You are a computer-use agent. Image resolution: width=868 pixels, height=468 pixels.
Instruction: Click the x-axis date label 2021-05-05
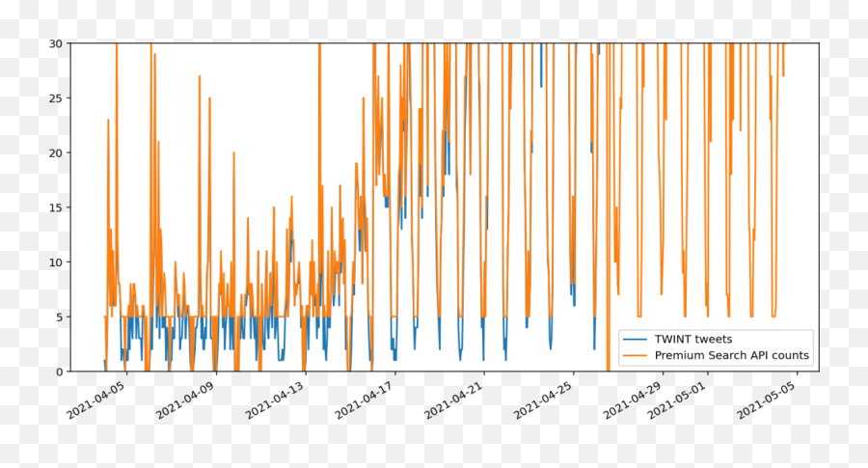coord(768,399)
